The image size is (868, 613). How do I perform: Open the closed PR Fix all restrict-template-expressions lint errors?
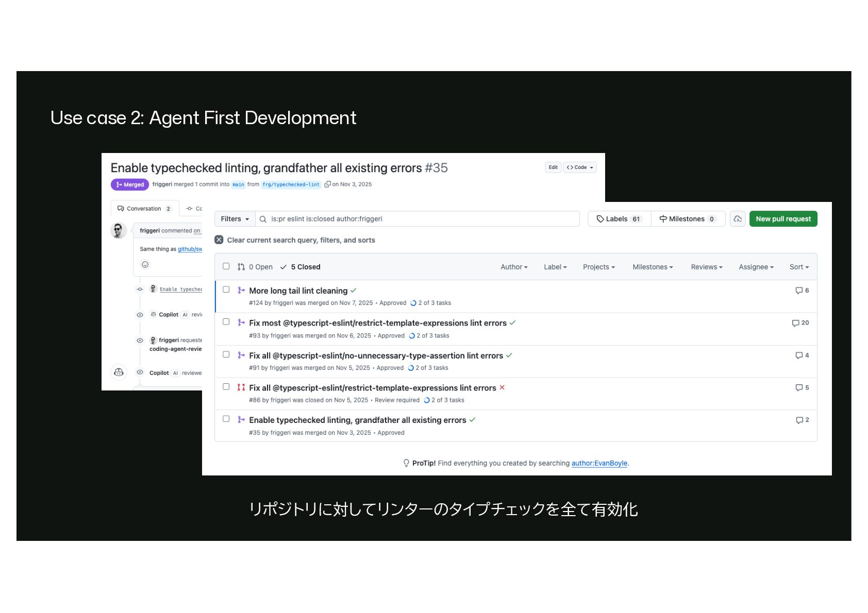(x=373, y=388)
